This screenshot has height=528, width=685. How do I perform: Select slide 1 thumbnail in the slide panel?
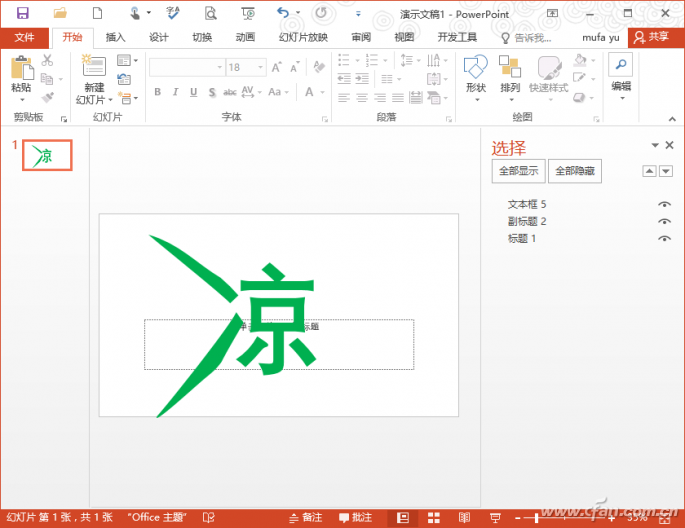[47, 155]
